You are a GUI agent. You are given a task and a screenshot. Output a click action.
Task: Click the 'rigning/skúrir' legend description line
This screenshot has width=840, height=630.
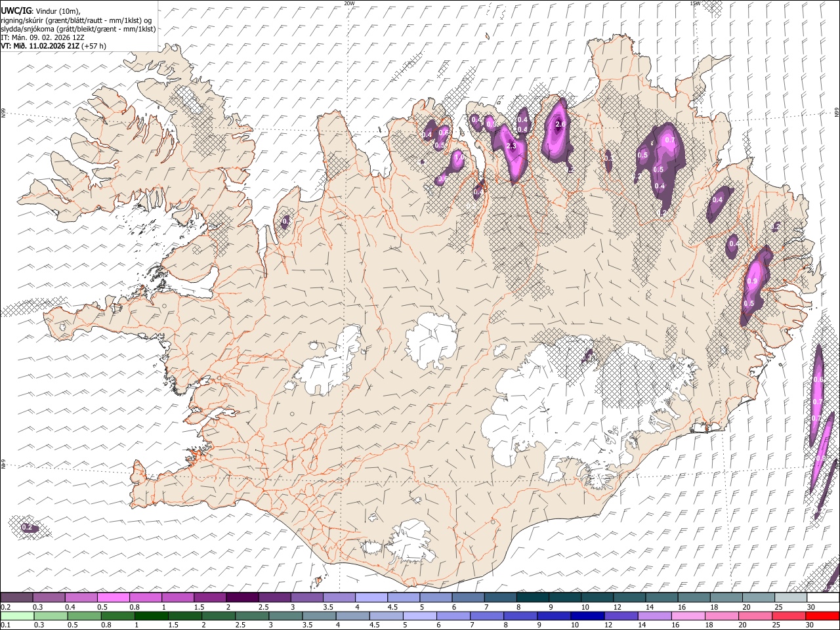(x=76, y=20)
